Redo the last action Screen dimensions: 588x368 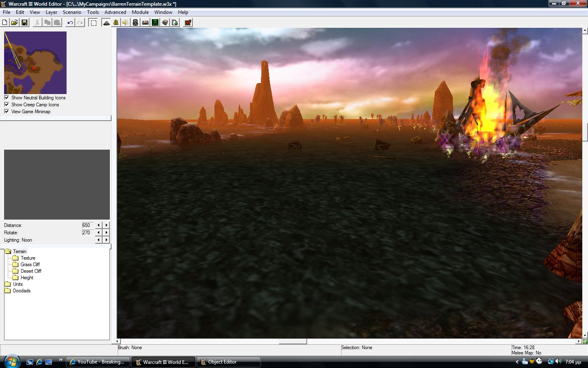pyautogui.click(x=80, y=22)
